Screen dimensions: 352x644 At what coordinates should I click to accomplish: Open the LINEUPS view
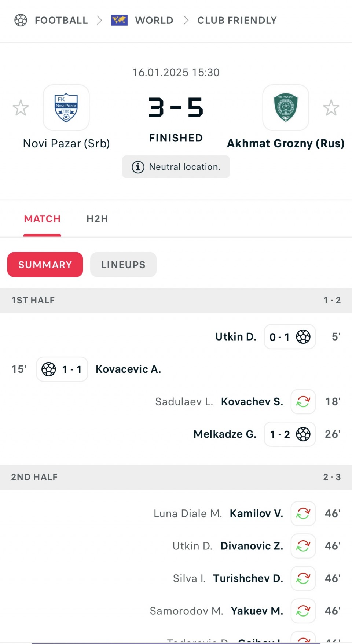click(x=123, y=265)
